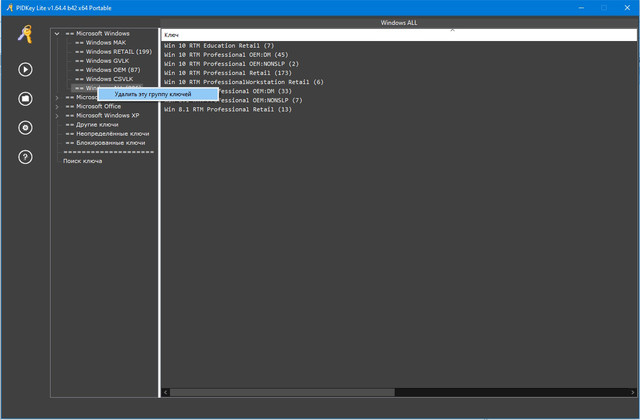Click the scrollbar right arrow
This screenshot has width=640, height=420.
(633, 392)
